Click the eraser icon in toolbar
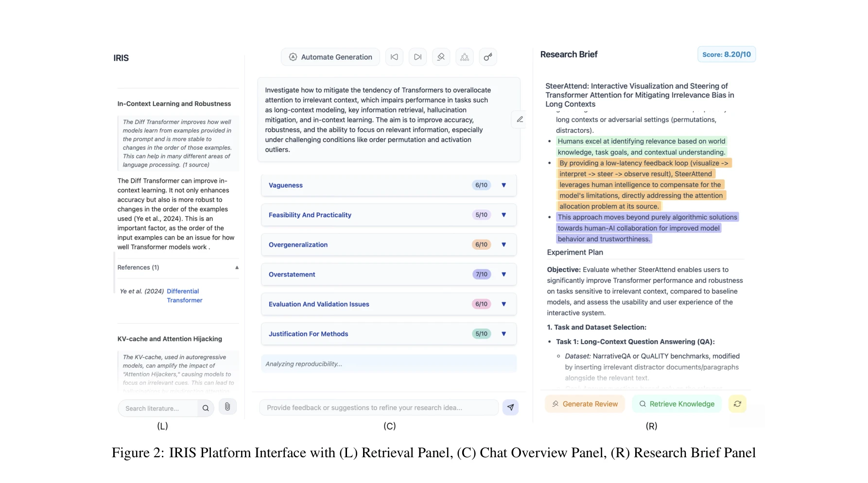Screen dimensions: 868x483 click(x=441, y=57)
